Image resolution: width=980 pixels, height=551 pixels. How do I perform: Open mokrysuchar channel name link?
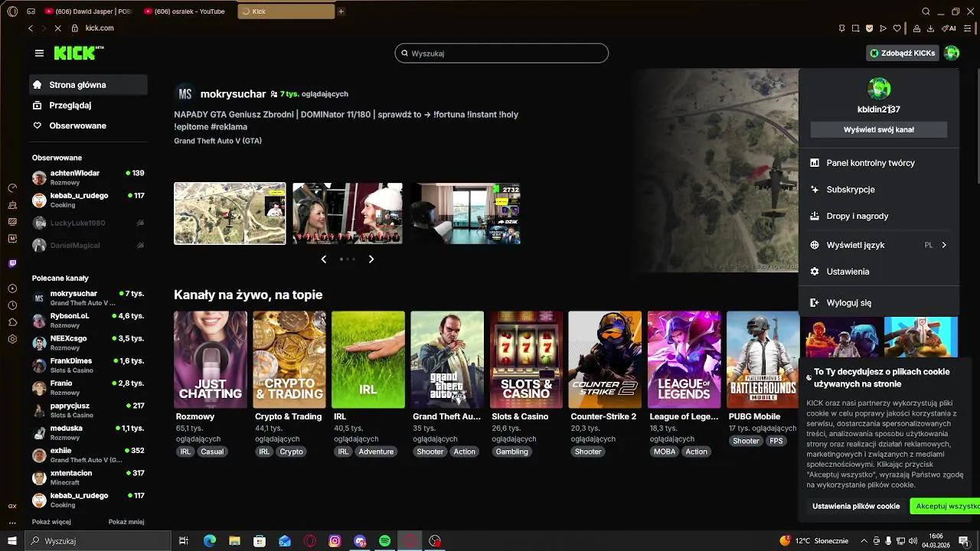233,94
